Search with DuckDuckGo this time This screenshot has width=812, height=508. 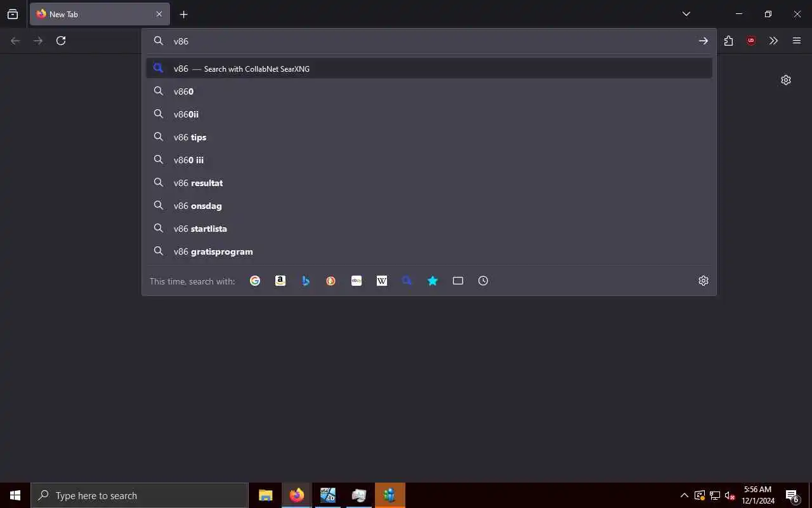(x=331, y=281)
